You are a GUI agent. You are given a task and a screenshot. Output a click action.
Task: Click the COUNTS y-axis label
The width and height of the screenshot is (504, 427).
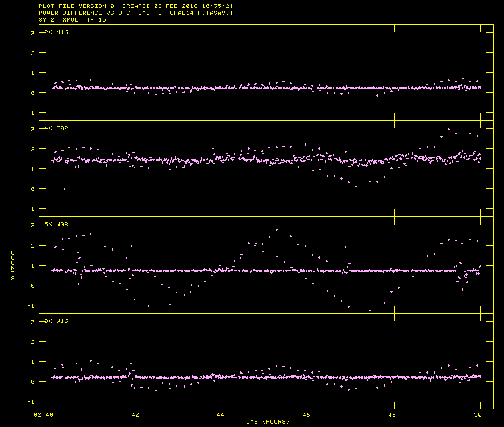pos(13,266)
